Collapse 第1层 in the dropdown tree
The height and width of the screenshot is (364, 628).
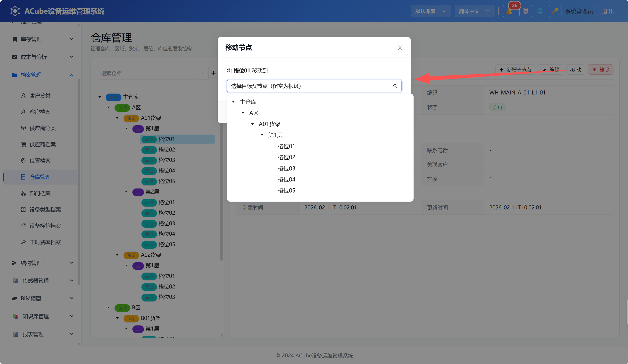point(262,135)
